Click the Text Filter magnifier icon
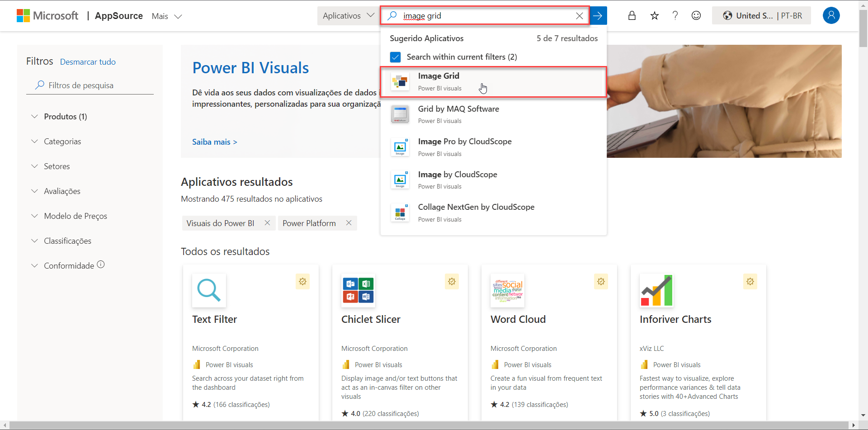Image resolution: width=868 pixels, height=430 pixels. (209, 290)
